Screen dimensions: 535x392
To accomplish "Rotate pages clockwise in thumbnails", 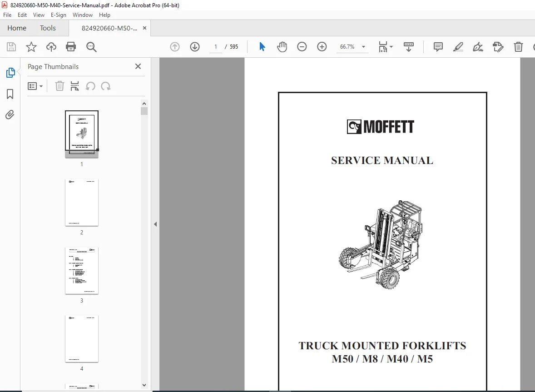I will pyautogui.click(x=106, y=86).
